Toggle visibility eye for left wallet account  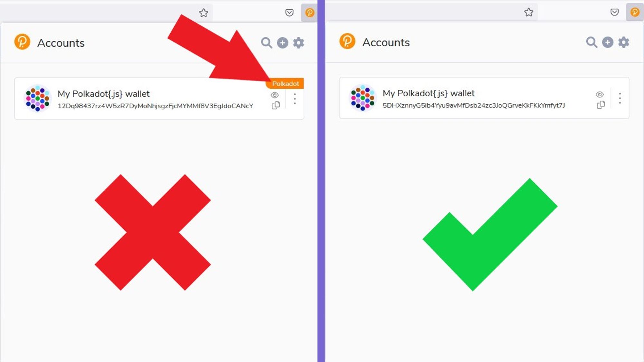[275, 95]
